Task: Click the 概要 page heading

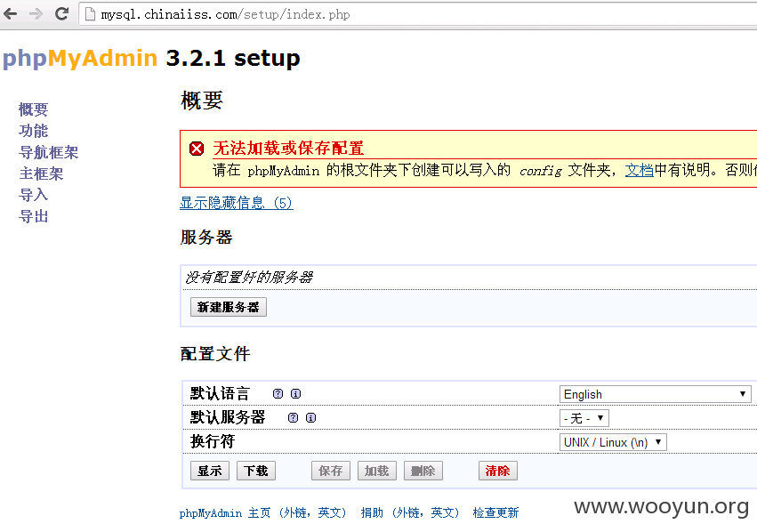Action: click(x=202, y=101)
